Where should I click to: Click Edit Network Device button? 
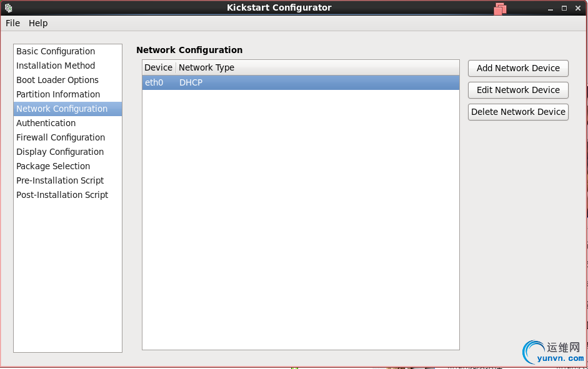pos(518,90)
